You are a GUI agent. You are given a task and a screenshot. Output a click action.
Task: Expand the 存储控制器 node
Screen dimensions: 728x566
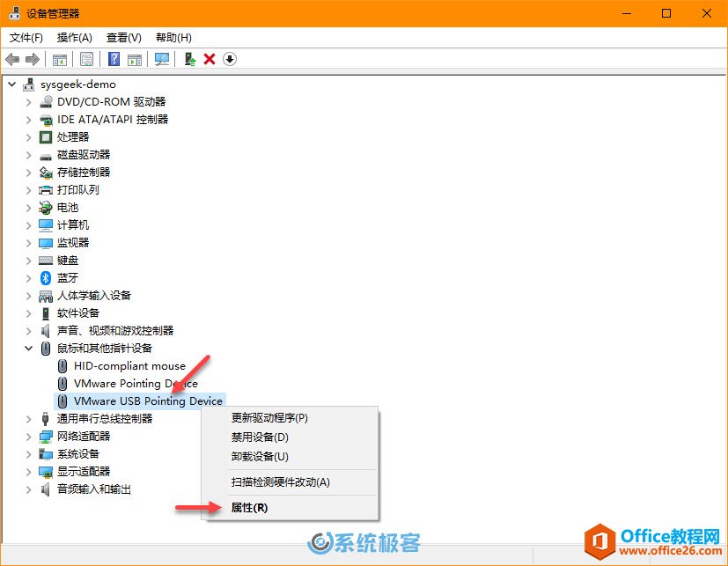coord(29,173)
